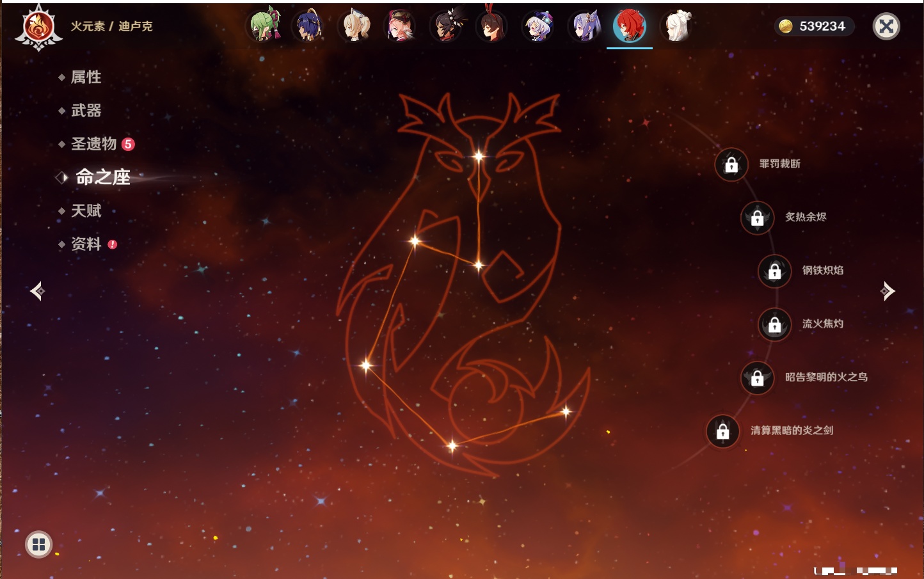Click the Pyro element emblem icon
The width and height of the screenshot is (924, 579).
[x=38, y=28]
